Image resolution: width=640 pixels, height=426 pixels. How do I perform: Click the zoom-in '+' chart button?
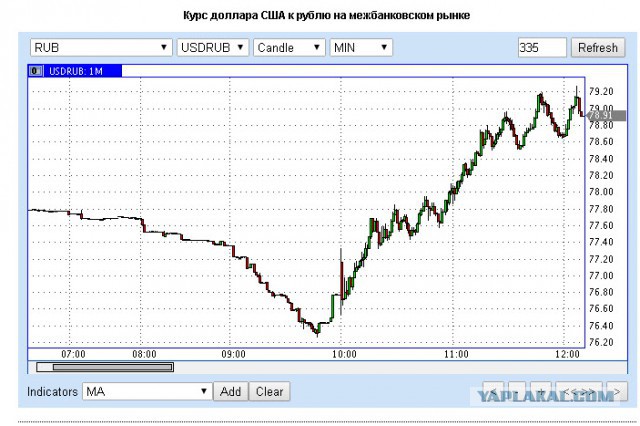[x=541, y=392]
